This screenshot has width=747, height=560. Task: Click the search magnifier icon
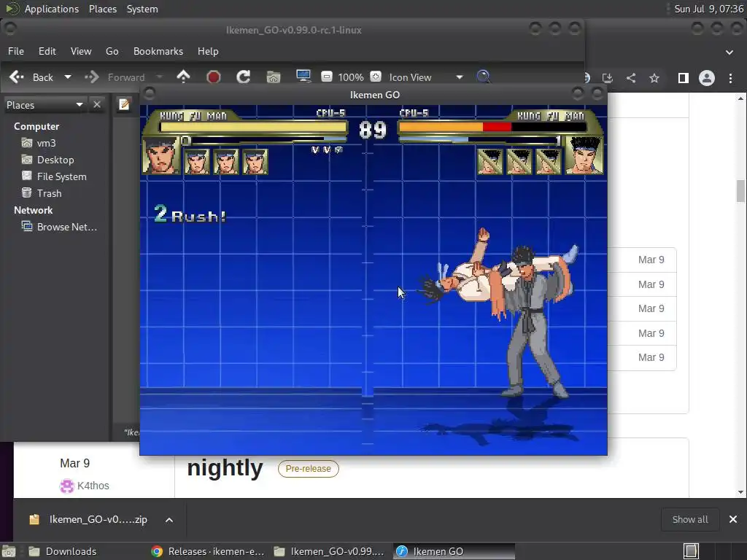click(483, 77)
